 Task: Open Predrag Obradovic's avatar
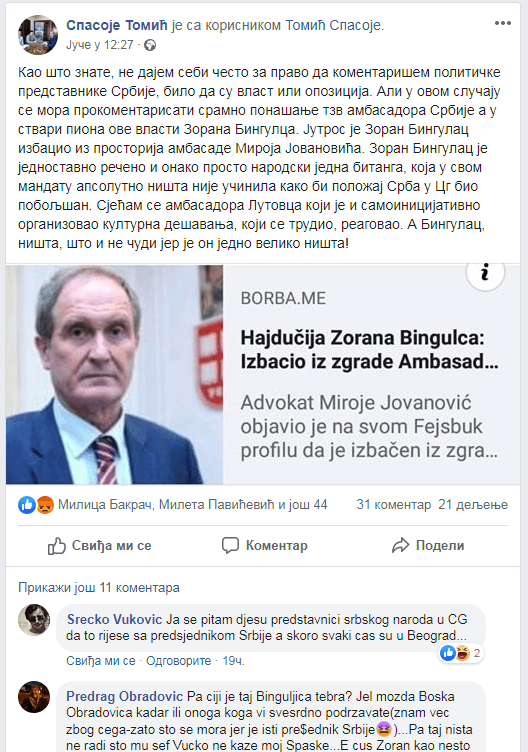tap(34, 696)
